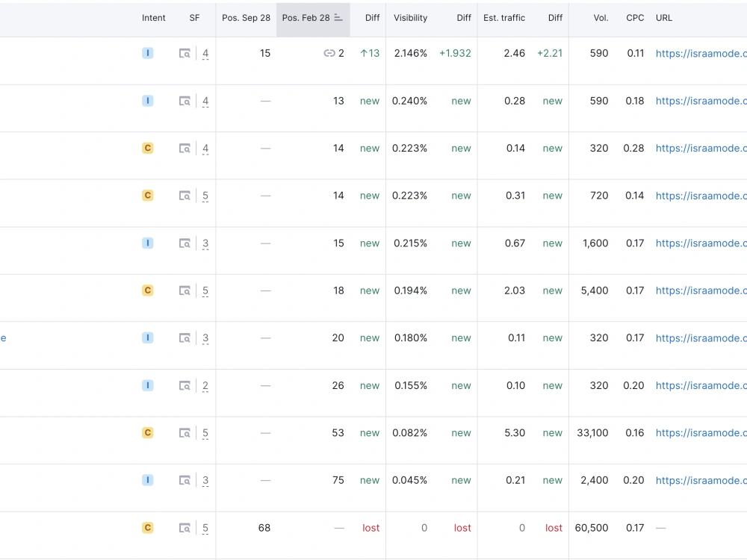The image size is (747, 560).
Task: Click Commercial intent badge in 5,400 volume row
Action: (148, 290)
